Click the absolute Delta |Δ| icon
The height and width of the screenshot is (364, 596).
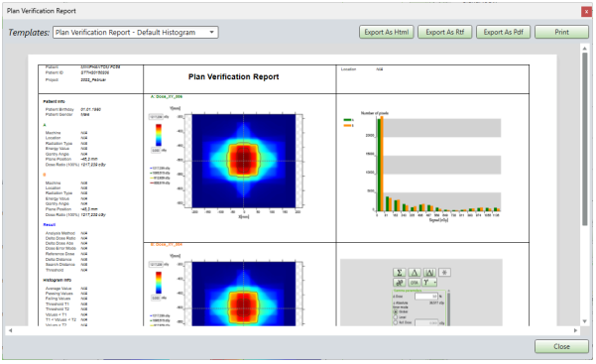click(x=429, y=273)
